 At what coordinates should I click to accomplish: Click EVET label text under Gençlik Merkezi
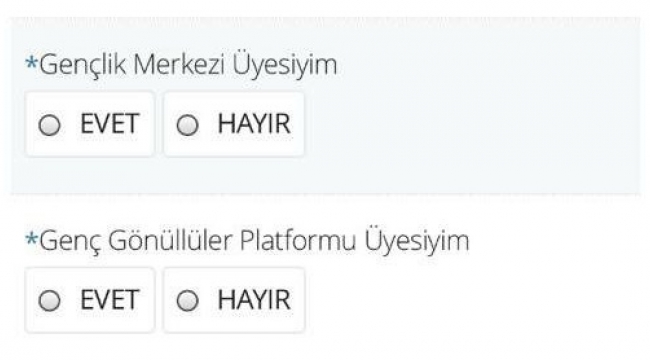109,124
